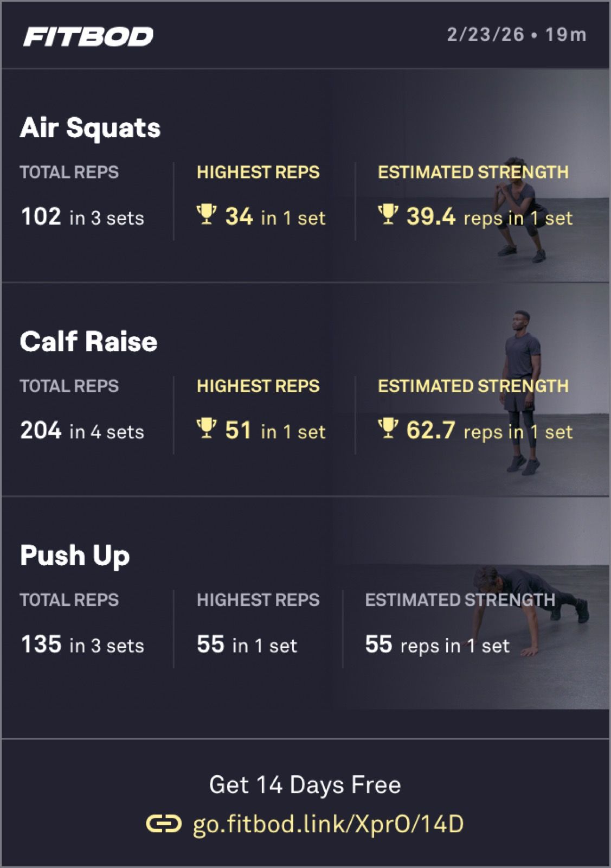Select the Air Squats exercise title
The image size is (611, 868).
[90, 129]
